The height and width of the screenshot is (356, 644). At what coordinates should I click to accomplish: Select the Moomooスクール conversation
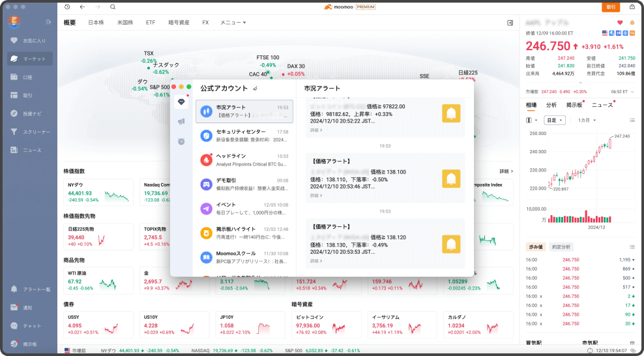[x=244, y=257]
